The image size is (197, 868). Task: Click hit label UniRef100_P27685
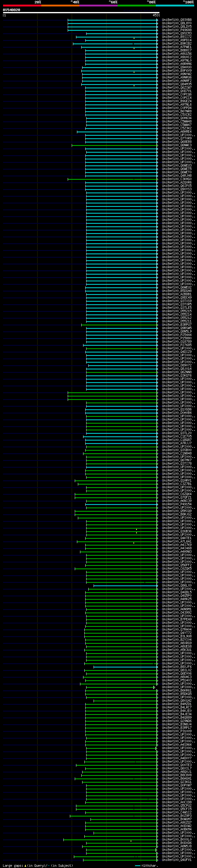click(177, 345)
